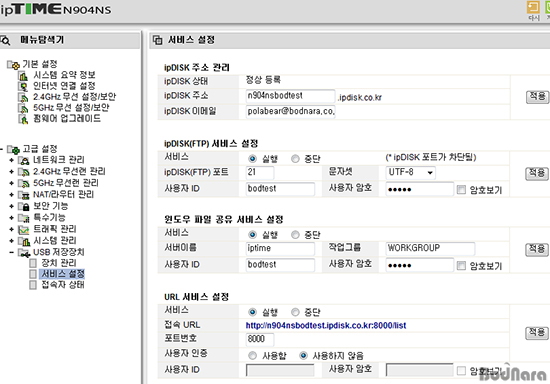This screenshot has width=550, height=384.
Task: Expand the 네트워크 관리 tree node
Action: 12,160
